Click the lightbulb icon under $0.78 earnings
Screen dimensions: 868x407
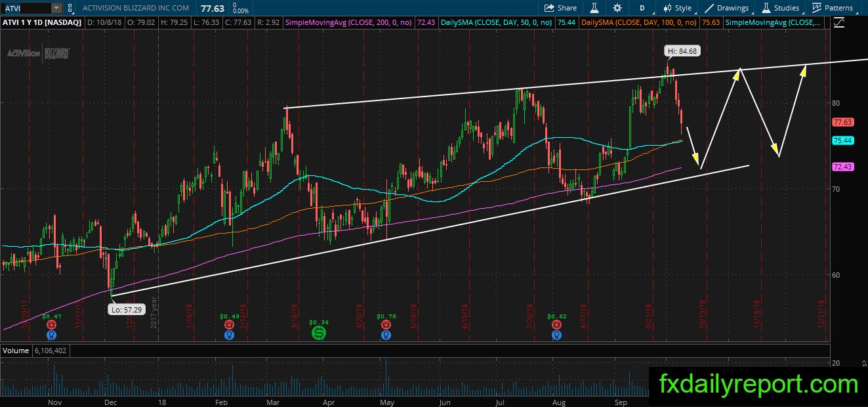pos(386,335)
